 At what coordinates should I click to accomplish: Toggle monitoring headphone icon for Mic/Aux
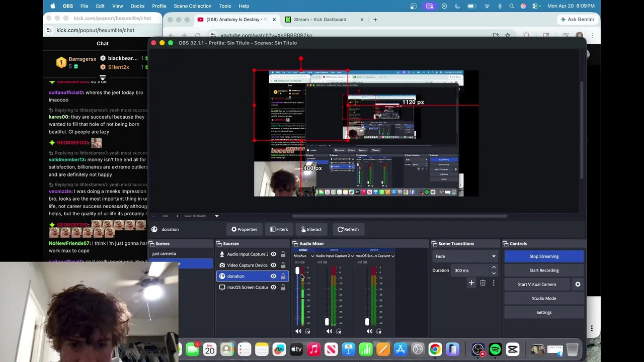pyautogui.click(x=308, y=331)
